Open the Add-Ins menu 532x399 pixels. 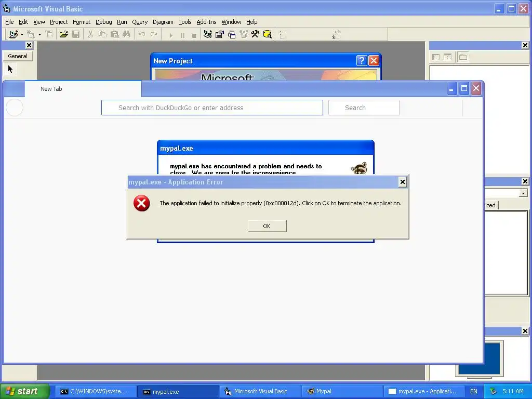tap(206, 22)
